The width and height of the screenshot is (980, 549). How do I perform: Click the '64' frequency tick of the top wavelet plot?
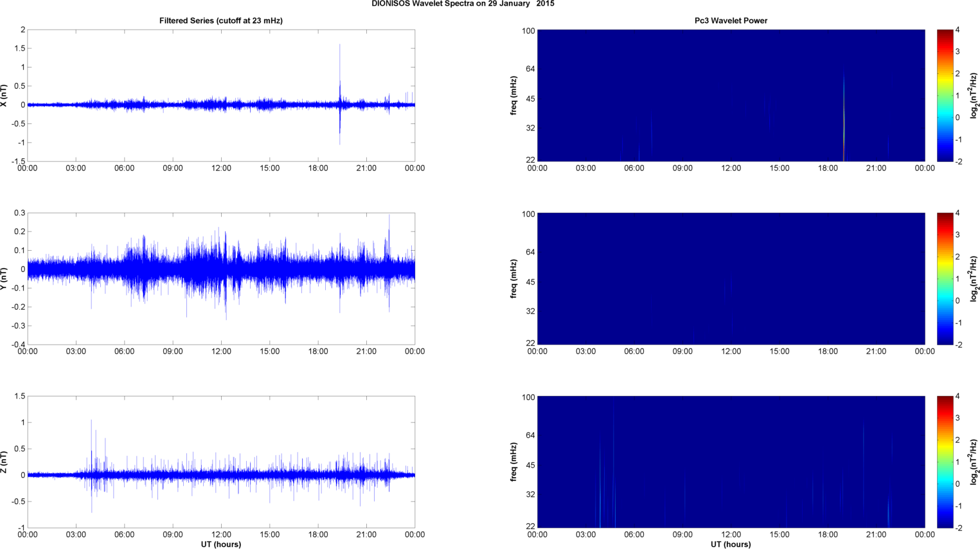click(x=531, y=69)
